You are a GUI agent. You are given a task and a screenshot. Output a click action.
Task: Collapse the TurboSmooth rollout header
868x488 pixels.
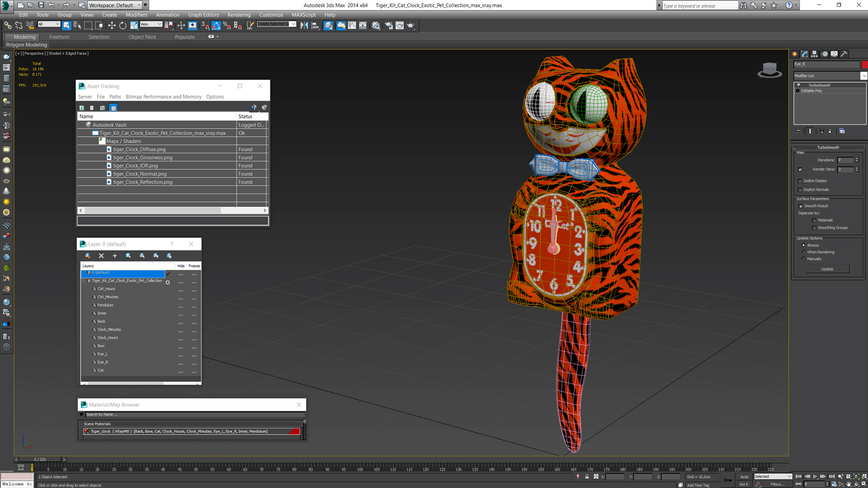[827, 147]
